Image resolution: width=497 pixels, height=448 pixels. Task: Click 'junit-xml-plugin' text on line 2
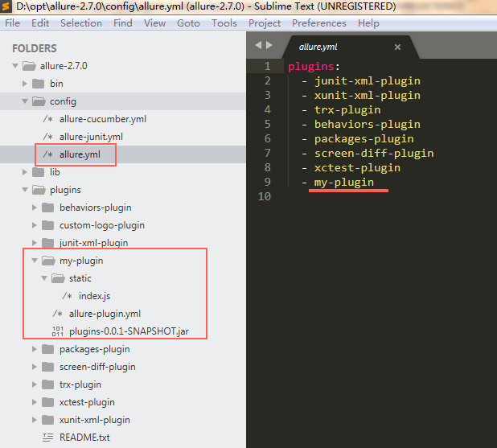pos(368,81)
